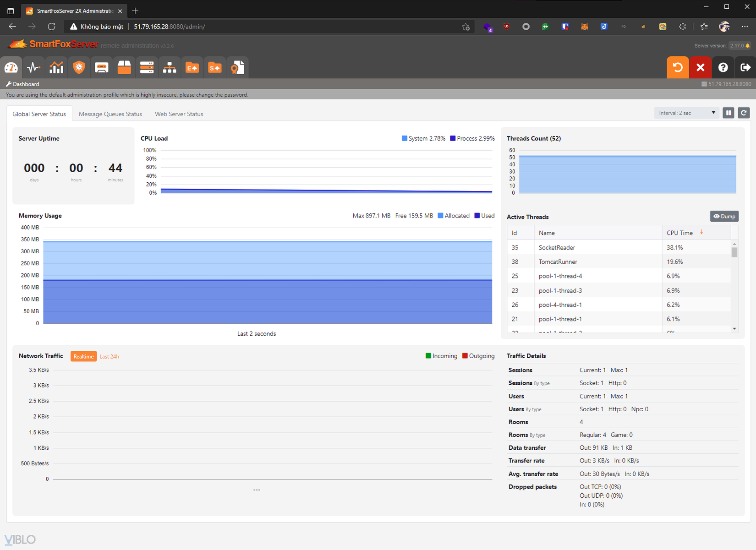
Task: Click the server version 2.17.0 badge
Action: (x=740, y=46)
